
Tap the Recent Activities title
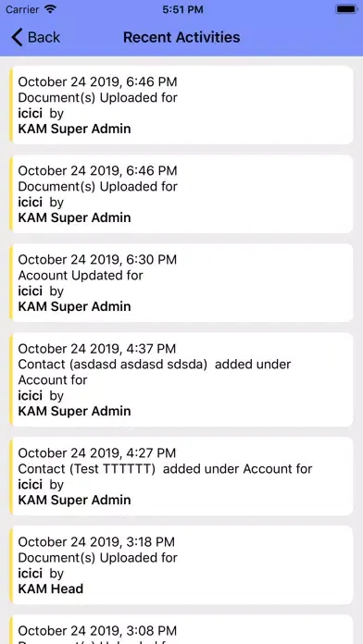point(181,37)
